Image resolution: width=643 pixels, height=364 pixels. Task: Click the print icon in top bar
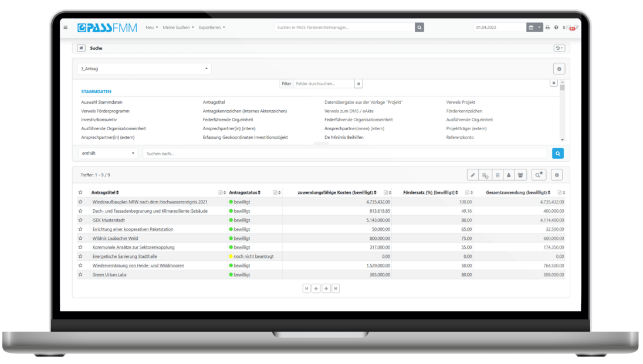[547, 28]
